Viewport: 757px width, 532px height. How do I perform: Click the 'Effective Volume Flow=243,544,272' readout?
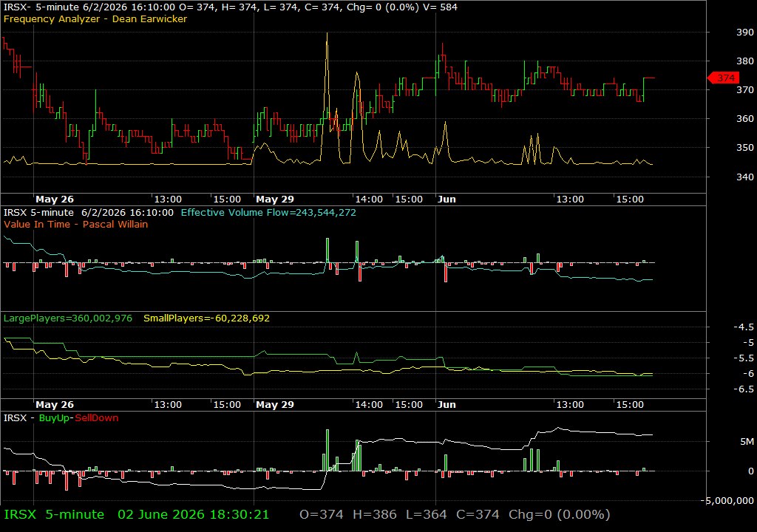(268, 212)
